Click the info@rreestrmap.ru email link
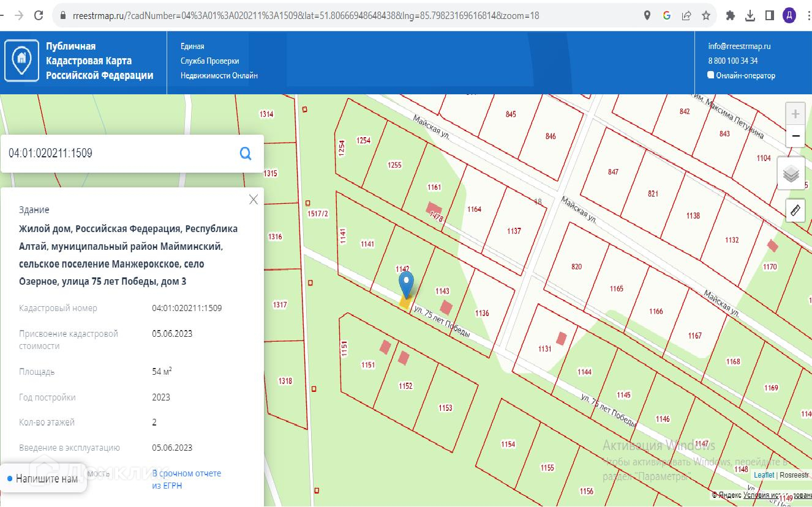The height and width of the screenshot is (507, 812). coord(739,46)
